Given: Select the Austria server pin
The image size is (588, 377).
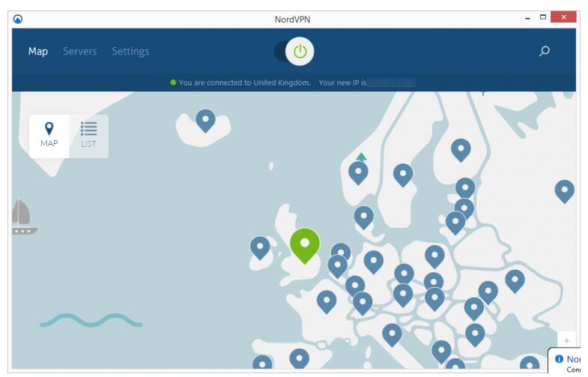Looking at the screenshot, I should pyautogui.click(x=403, y=295).
